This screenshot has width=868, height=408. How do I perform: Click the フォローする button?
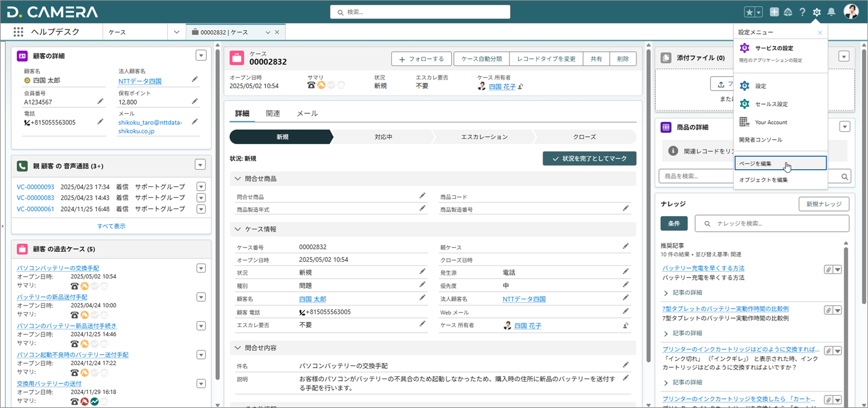(422, 59)
